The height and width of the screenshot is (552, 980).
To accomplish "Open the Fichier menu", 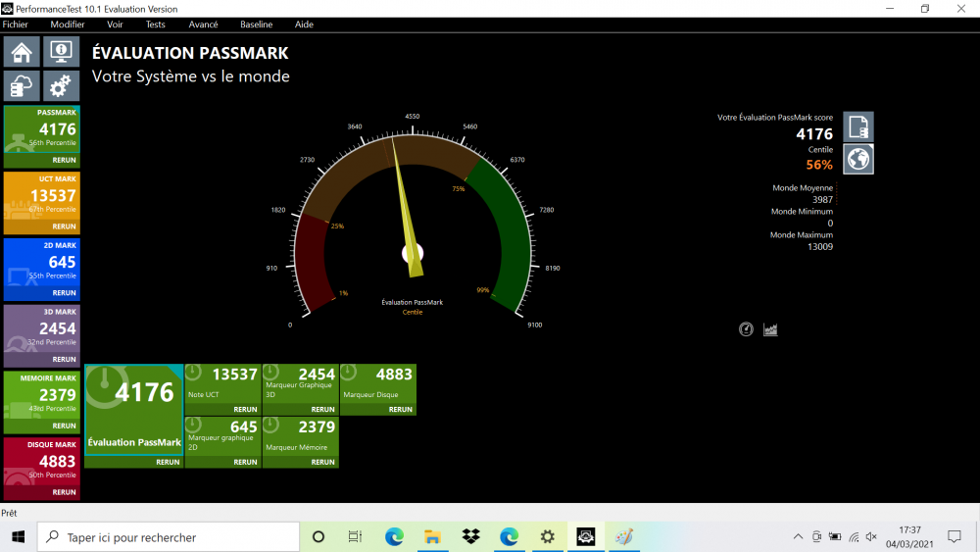I will (x=16, y=25).
